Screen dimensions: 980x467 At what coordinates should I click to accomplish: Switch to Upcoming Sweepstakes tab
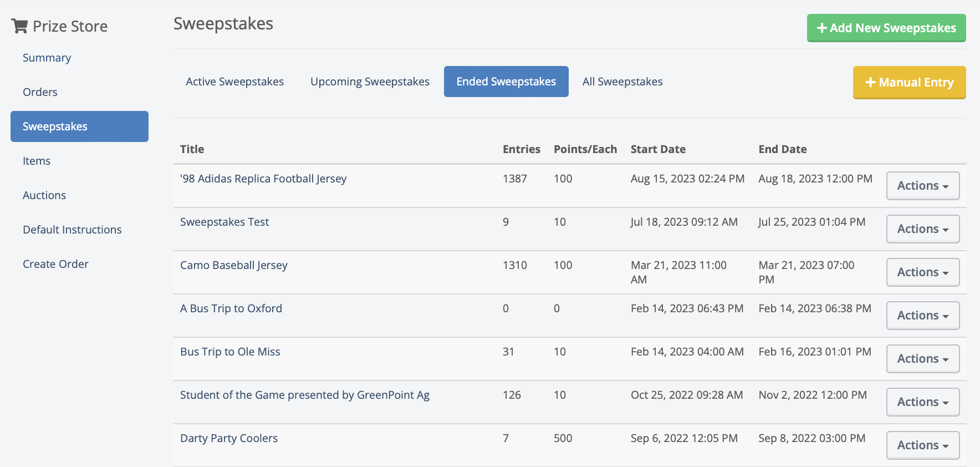point(370,82)
